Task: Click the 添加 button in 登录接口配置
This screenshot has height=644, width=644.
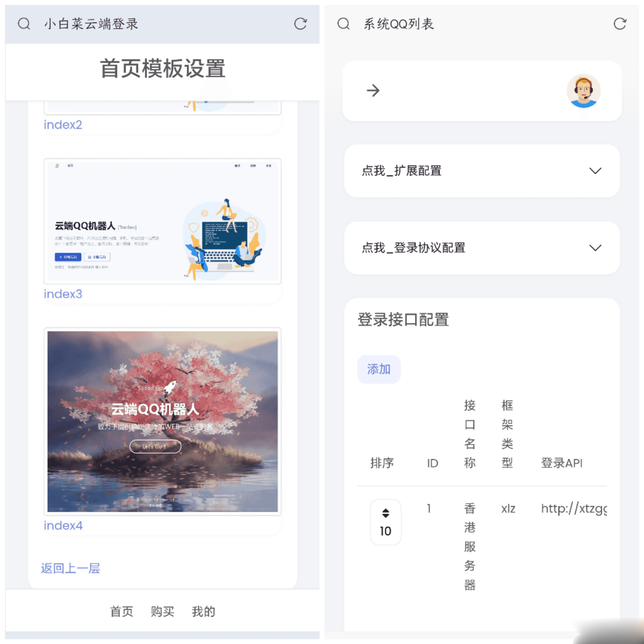Action: pos(379,369)
